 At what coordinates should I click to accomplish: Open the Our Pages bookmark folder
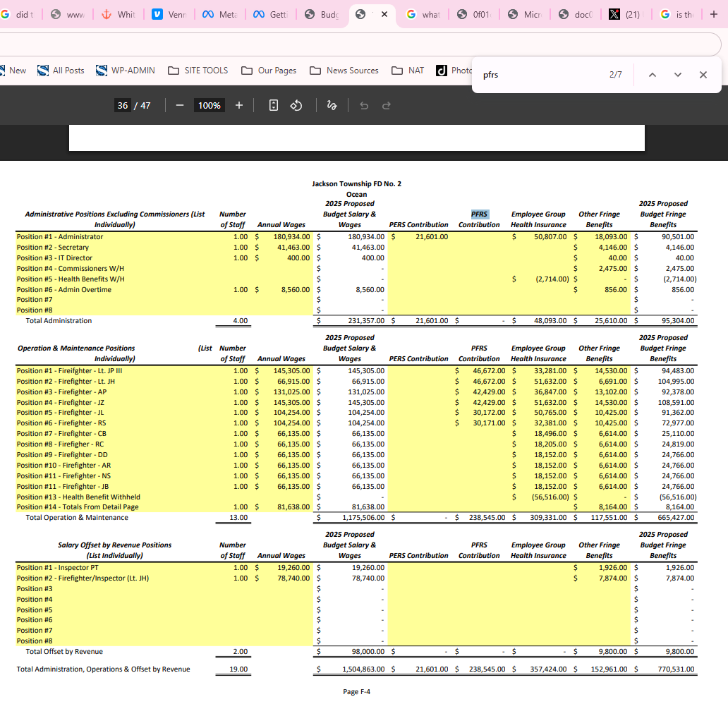pos(269,71)
